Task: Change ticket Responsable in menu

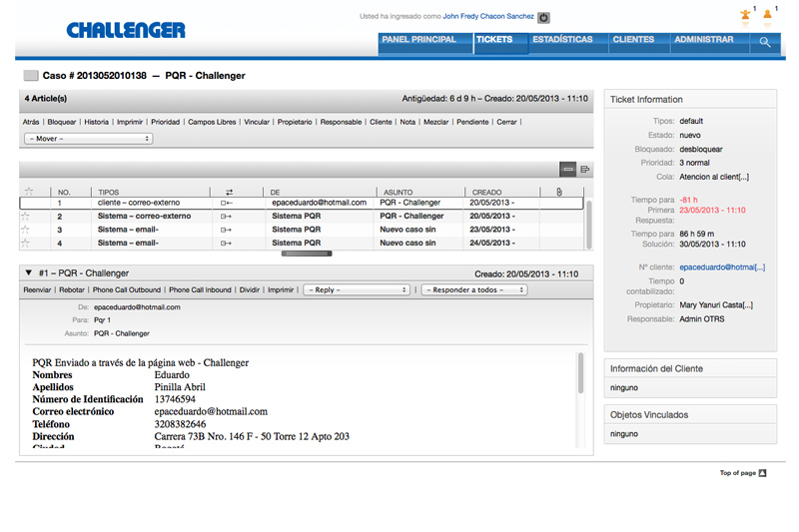Action: tap(341, 122)
